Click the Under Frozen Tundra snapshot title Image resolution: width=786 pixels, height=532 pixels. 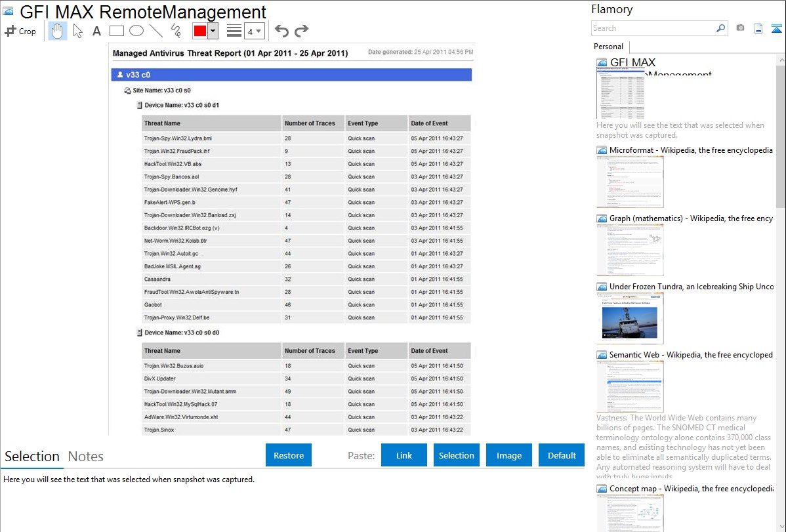[x=692, y=286]
